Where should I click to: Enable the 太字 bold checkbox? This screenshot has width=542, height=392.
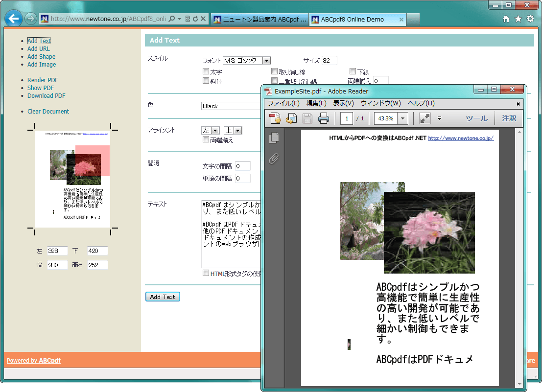point(206,71)
